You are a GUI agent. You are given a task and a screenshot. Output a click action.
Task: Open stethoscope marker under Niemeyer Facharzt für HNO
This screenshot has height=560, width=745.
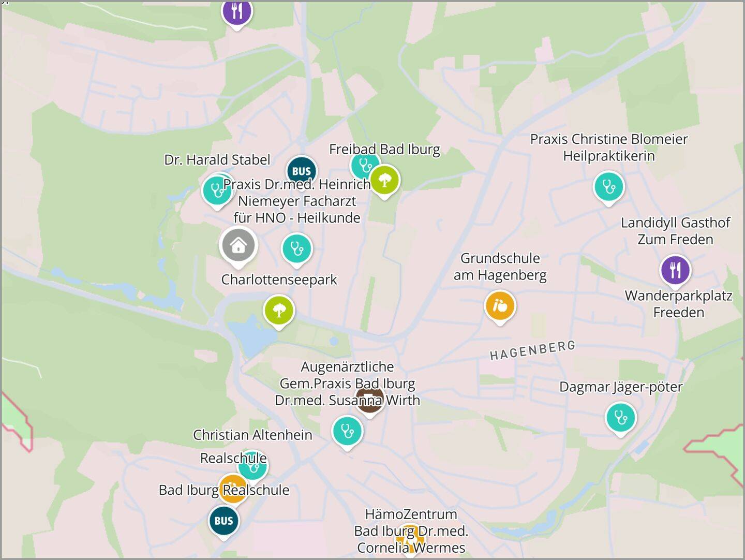click(297, 249)
